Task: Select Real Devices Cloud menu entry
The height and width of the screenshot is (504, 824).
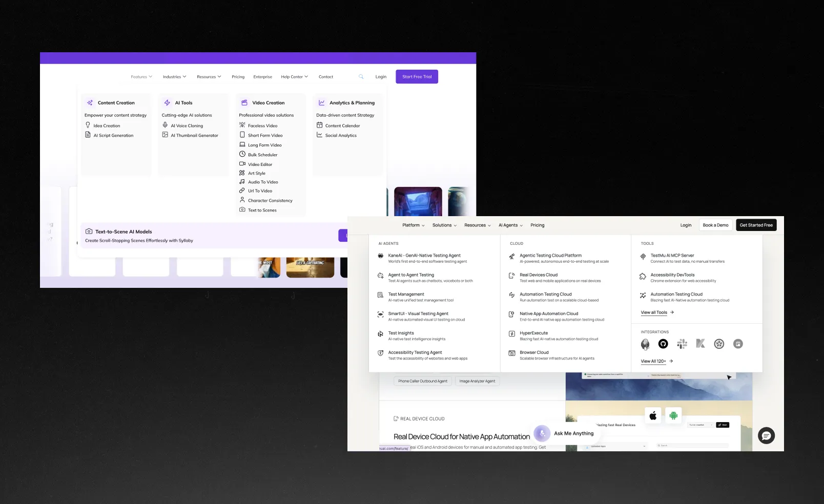Action: tap(555, 278)
